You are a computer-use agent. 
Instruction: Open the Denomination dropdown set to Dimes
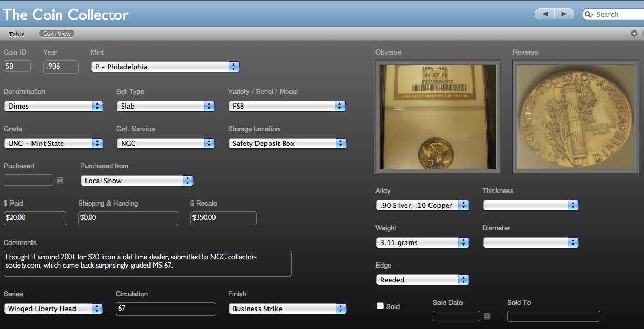53,106
